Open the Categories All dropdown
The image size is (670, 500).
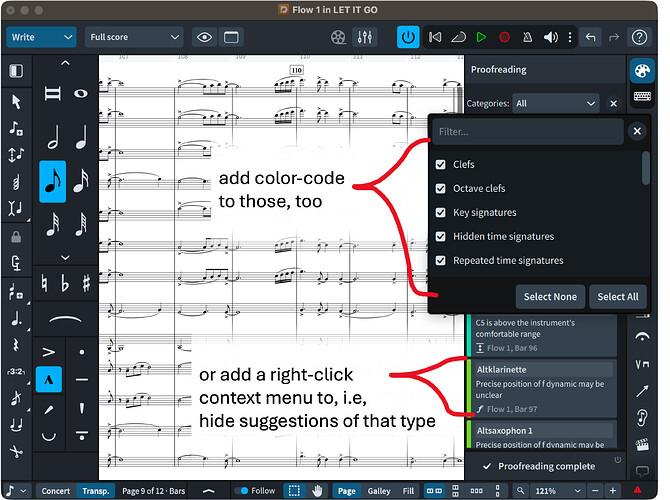[555, 103]
